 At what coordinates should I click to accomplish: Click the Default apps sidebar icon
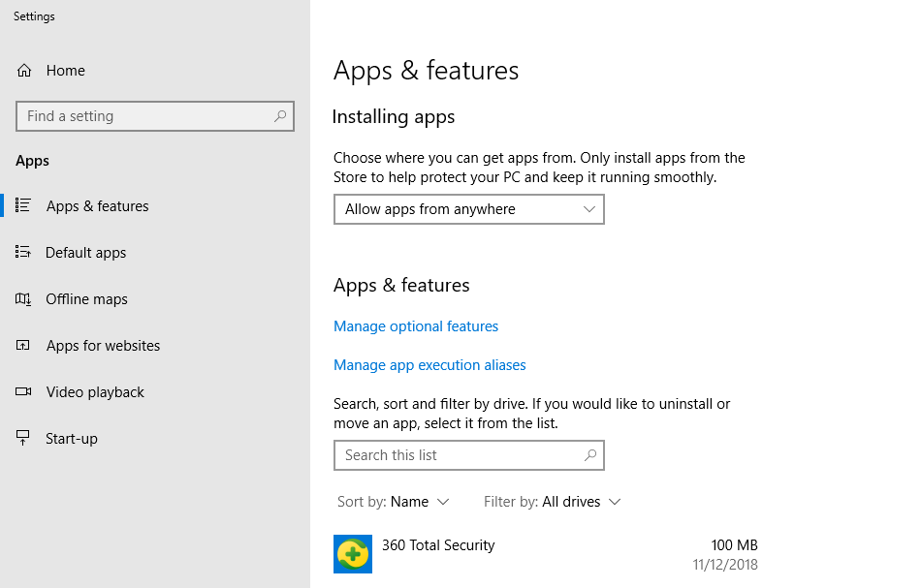point(23,252)
